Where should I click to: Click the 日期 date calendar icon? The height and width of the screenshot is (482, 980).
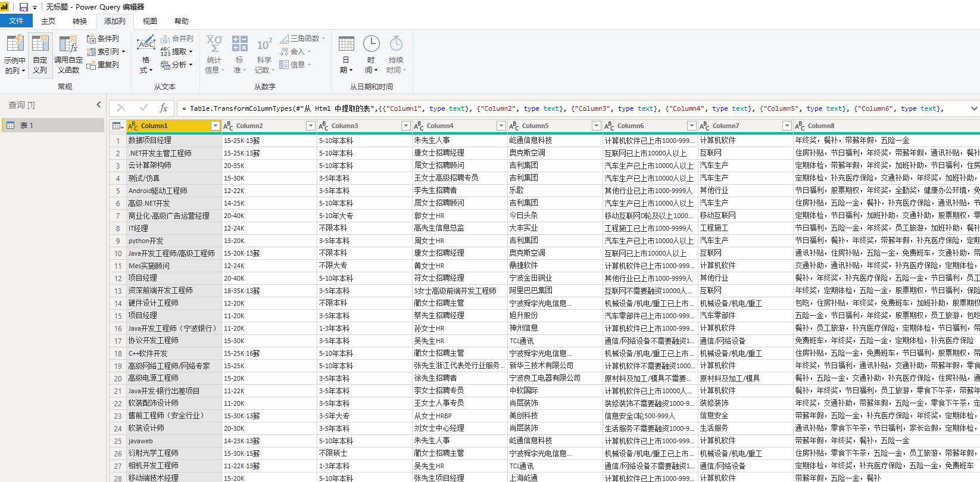click(346, 43)
